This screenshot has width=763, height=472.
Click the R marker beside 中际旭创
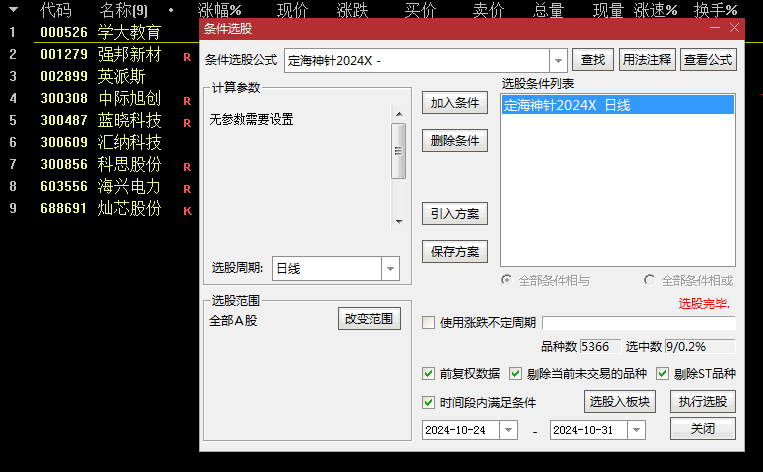tap(187, 101)
